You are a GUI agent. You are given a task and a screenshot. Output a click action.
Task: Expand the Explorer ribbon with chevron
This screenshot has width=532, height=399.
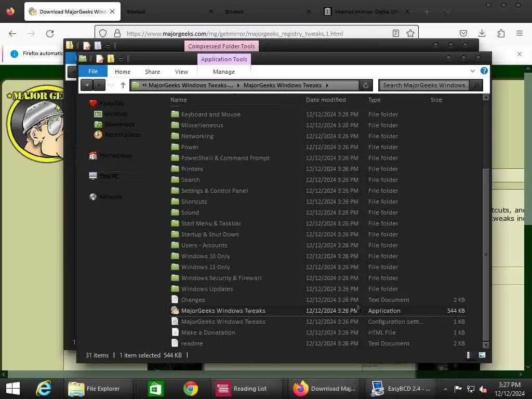(473, 71)
